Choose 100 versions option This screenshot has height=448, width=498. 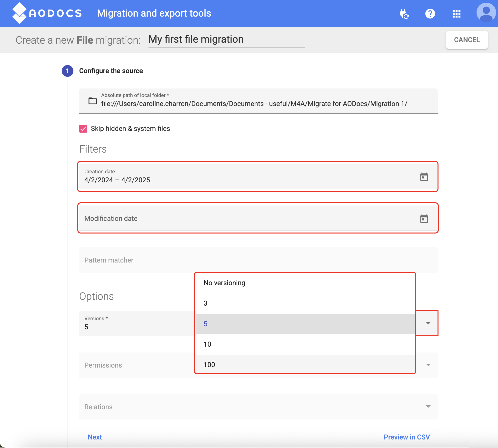tap(305, 365)
